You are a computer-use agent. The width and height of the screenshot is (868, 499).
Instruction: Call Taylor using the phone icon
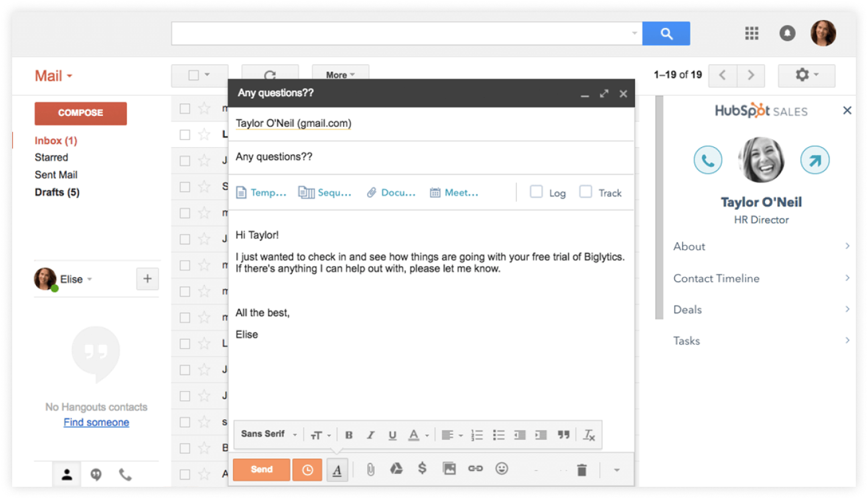point(708,159)
